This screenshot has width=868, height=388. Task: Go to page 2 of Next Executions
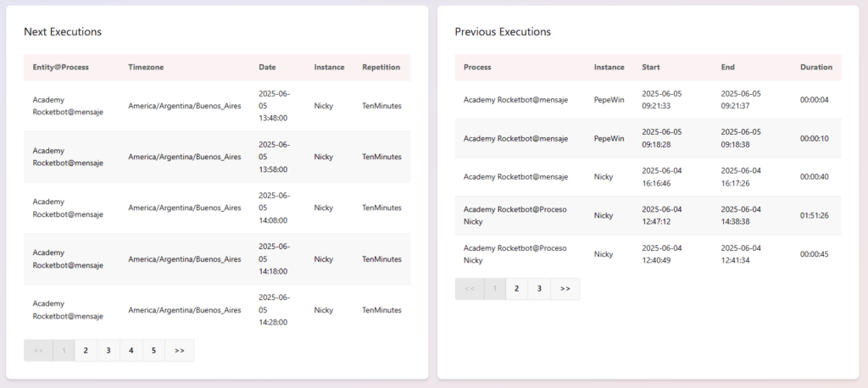point(86,351)
